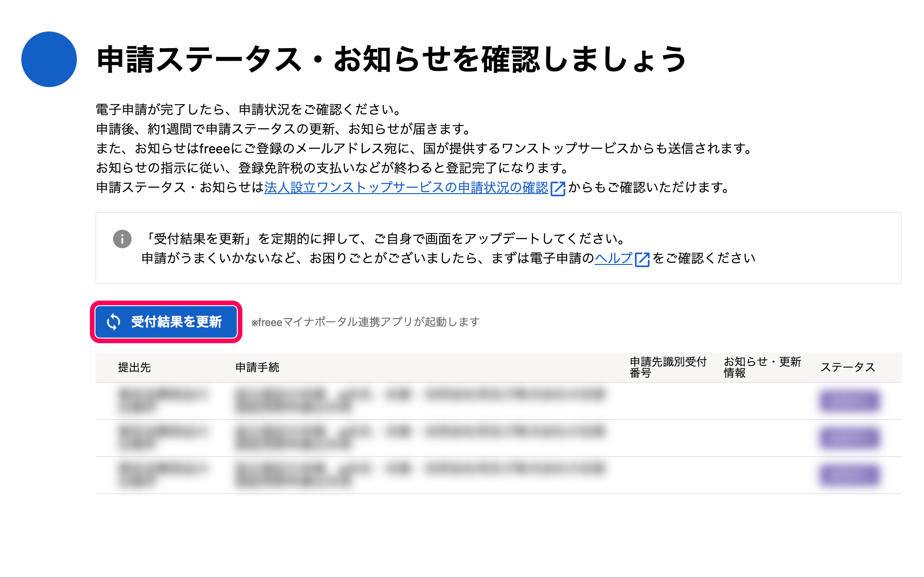Click the blue circle beside the heading
Image resolution: width=924 pixels, height=578 pixels.
(x=49, y=59)
